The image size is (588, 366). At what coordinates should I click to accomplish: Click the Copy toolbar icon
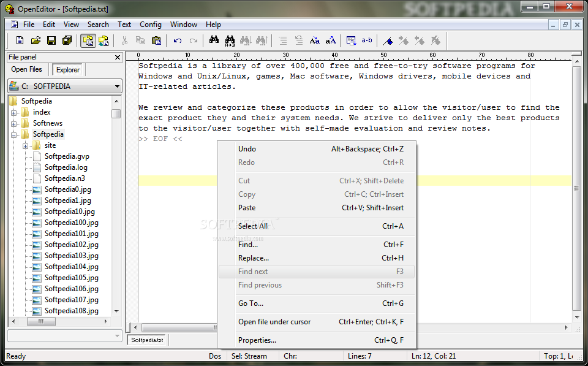point(141,40)
